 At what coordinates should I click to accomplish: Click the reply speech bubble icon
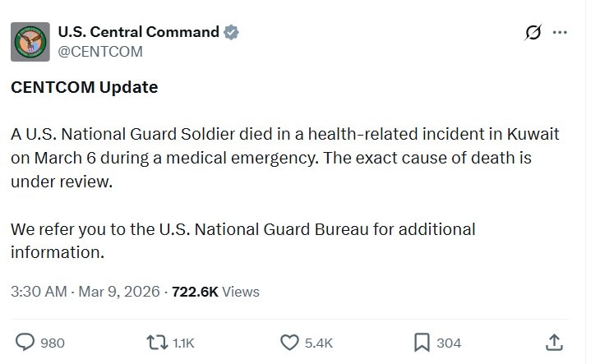coord(25,342)
